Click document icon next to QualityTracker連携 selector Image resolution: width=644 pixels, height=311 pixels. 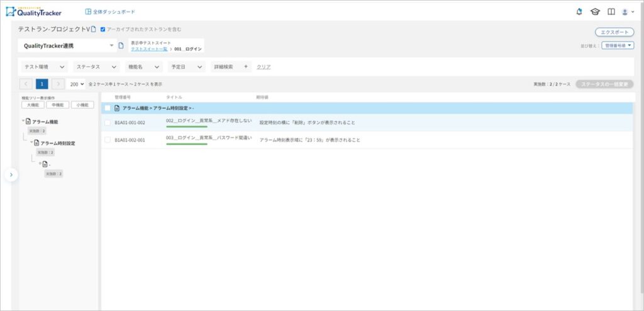pyautogui.click(x=121, y=46)
